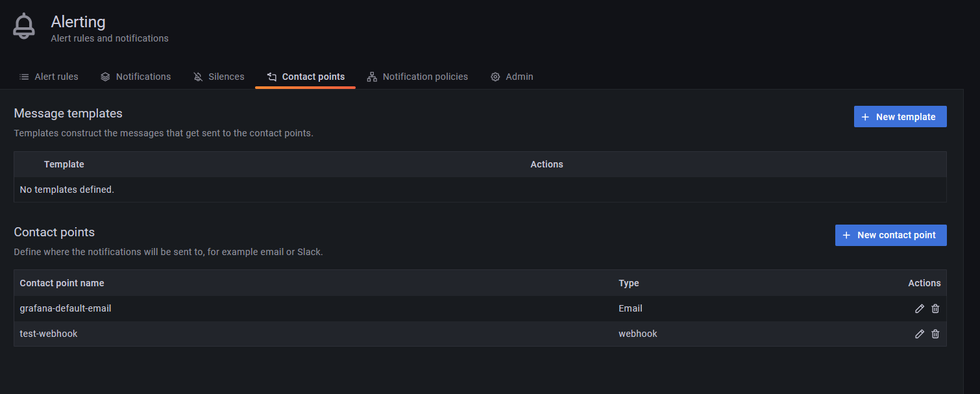Click the Email type cell
The image size is (980, 394).
pos(630,308)
